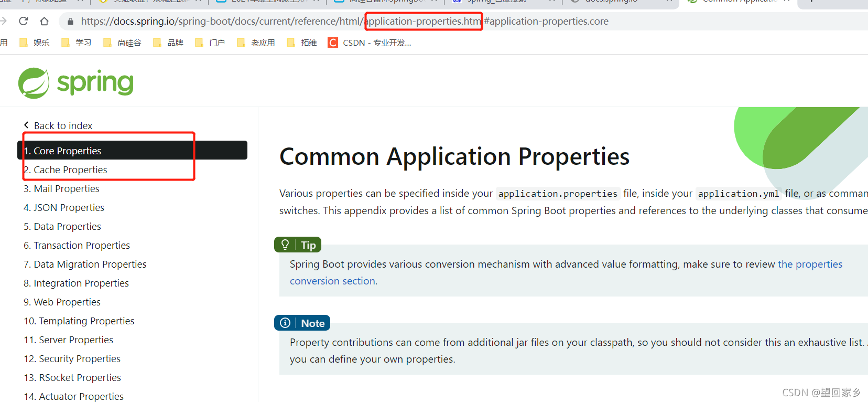This screenshot has height=402, width=868.
Task: Open 8. Integration Properties
Action: 76,283
